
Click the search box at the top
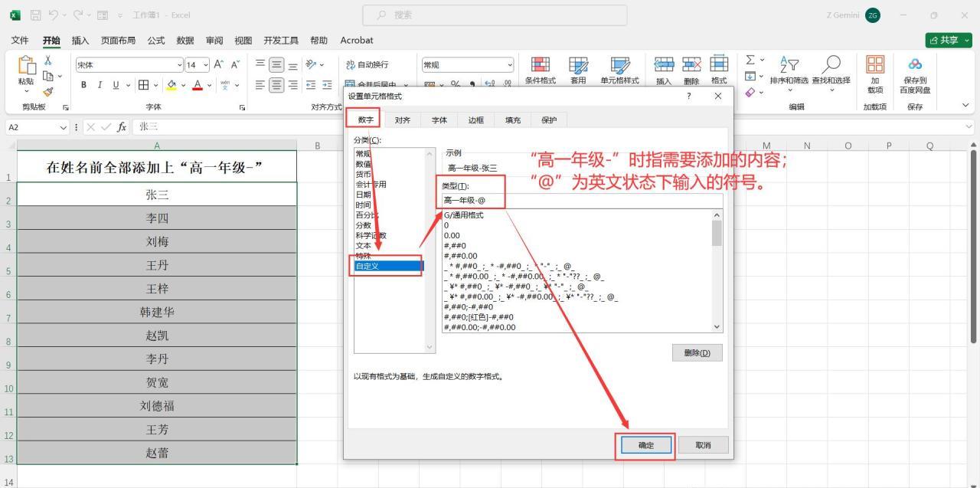pos(495,15)
